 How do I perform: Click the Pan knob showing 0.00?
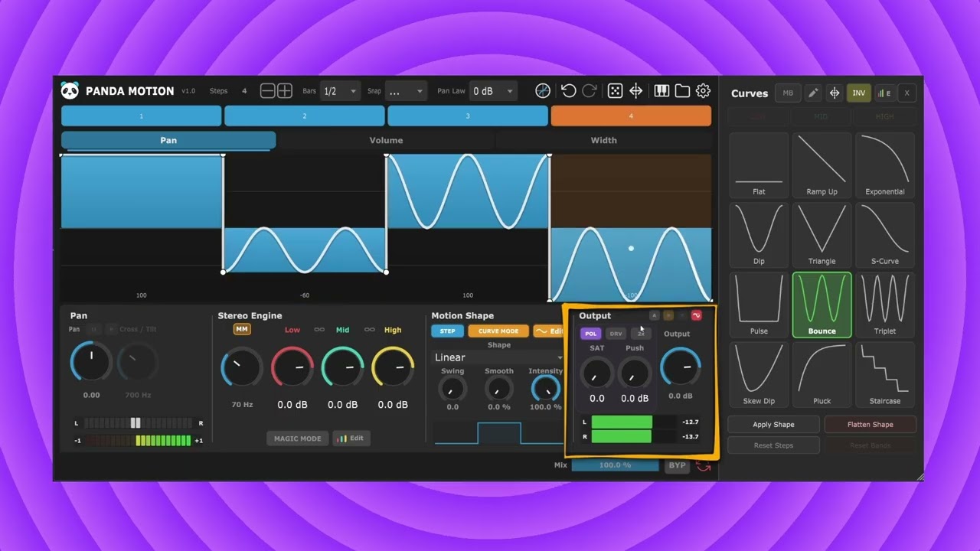coord(91,362)
